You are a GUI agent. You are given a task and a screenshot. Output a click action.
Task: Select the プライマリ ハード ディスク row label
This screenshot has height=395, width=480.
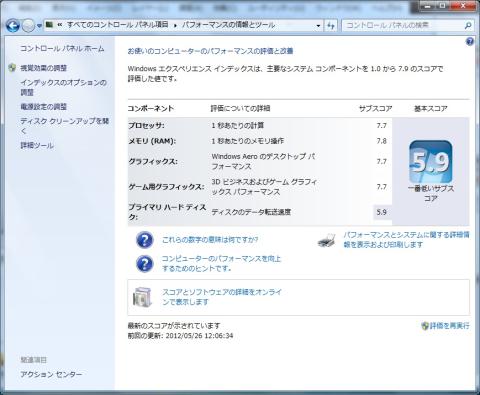(167, 212)
